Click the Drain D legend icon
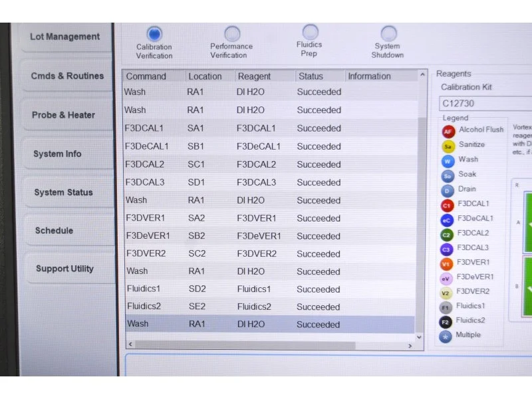Image resolution: width=532 pixels, height=399 pixels. pyautogui.click(x=447, y=191)
